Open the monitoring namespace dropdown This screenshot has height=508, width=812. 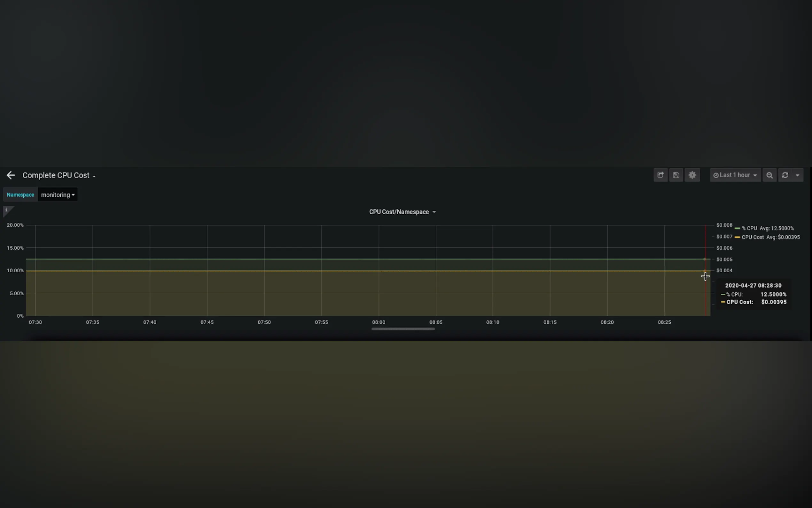point(58,195)
